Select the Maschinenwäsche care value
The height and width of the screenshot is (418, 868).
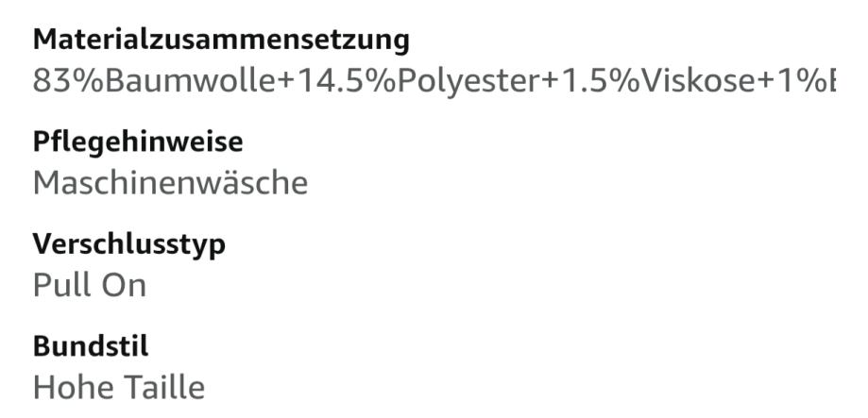tap(170, 182)
